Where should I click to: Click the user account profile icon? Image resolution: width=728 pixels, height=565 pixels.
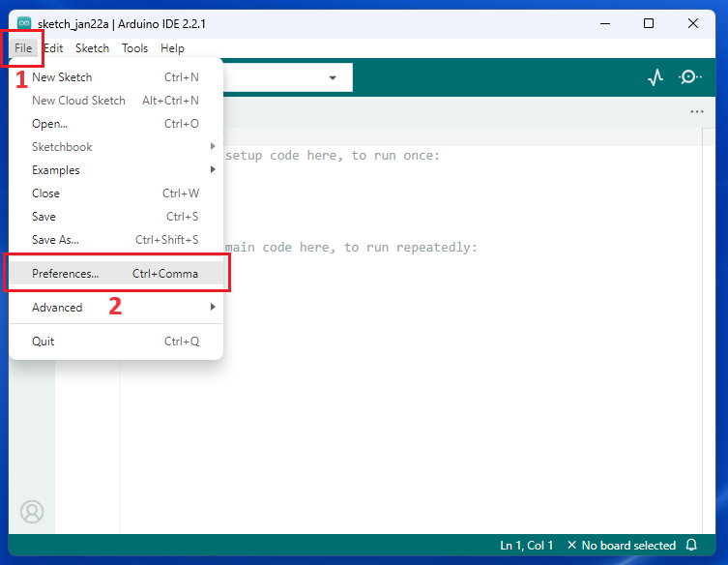[x=32, y=511]
